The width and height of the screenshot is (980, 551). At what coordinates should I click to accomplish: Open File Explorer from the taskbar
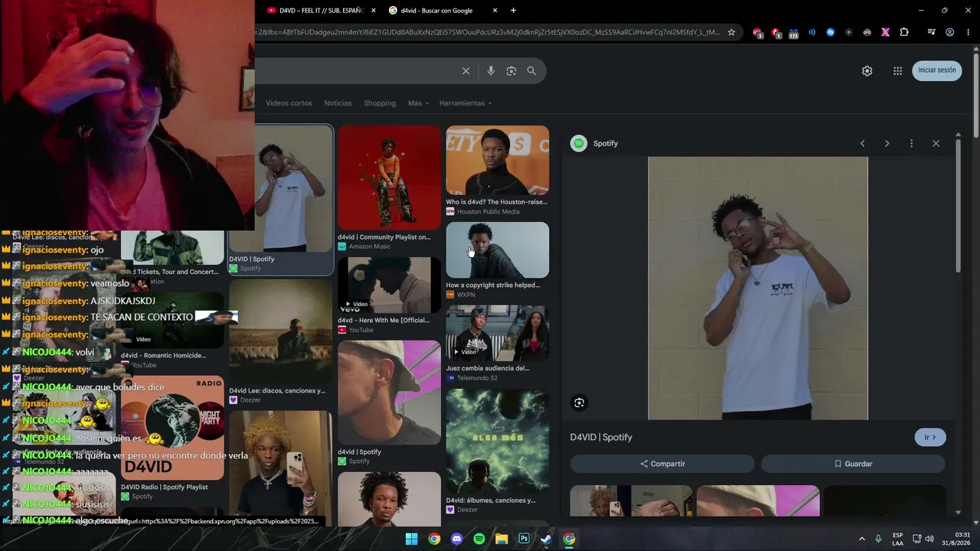[x=501, y=539]
